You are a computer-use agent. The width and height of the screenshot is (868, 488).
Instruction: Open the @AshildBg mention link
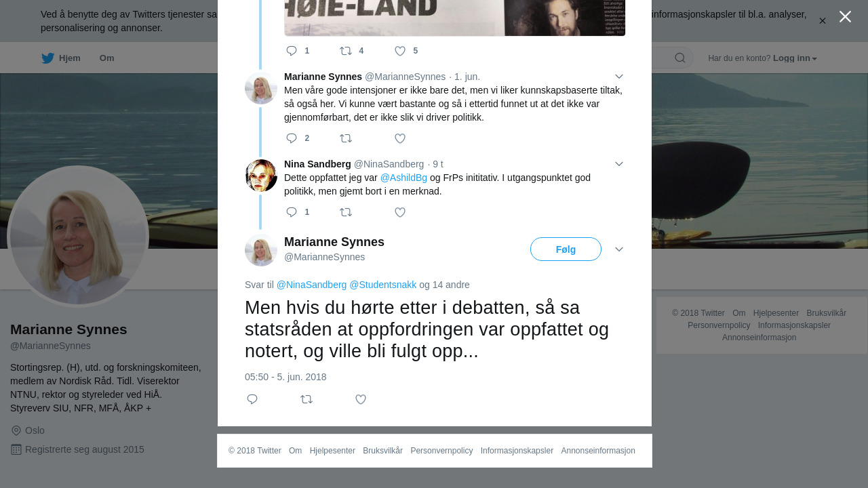point(403,178)
